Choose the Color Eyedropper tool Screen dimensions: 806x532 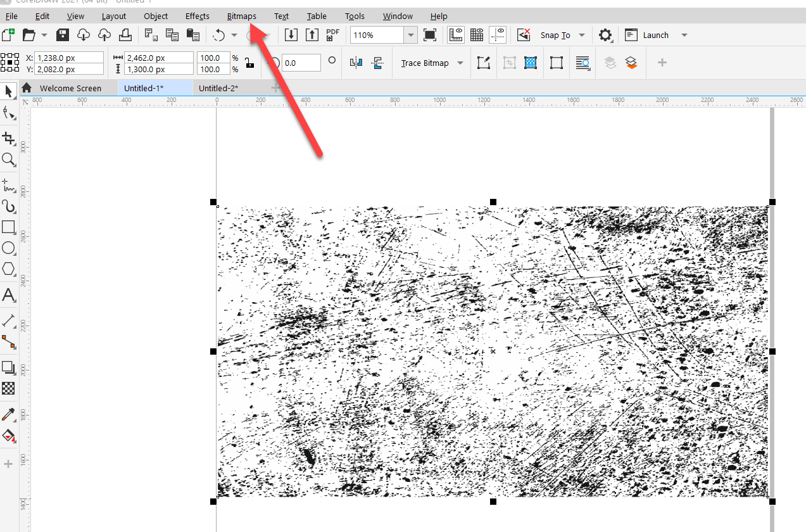[8, 414]
